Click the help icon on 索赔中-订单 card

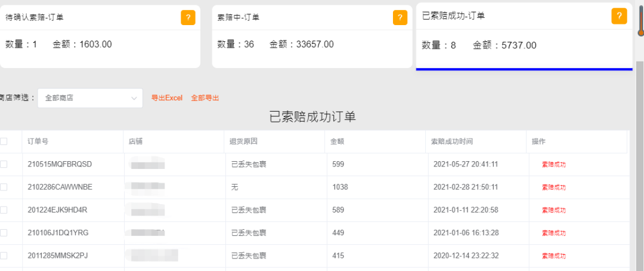tap(400, 18)
